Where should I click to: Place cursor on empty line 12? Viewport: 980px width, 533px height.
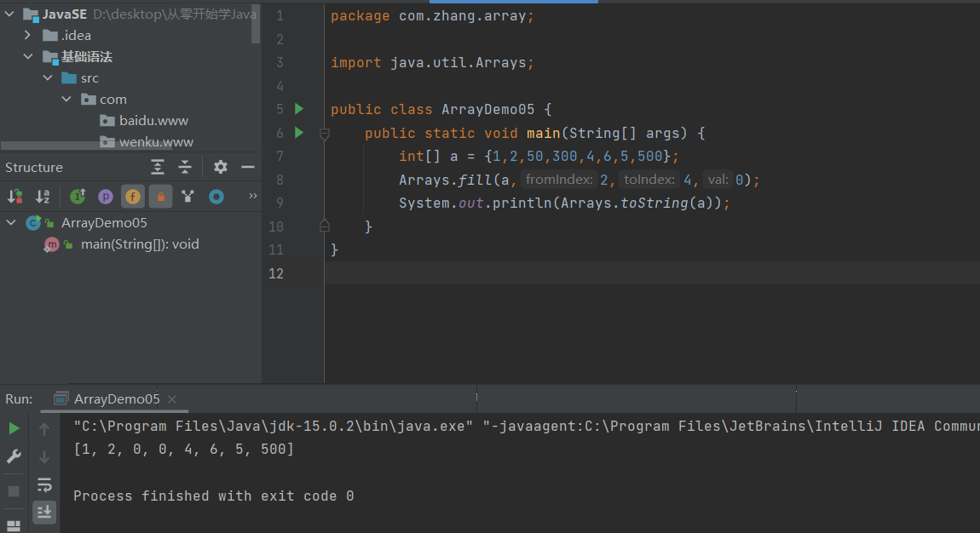[x=652, y=273]
